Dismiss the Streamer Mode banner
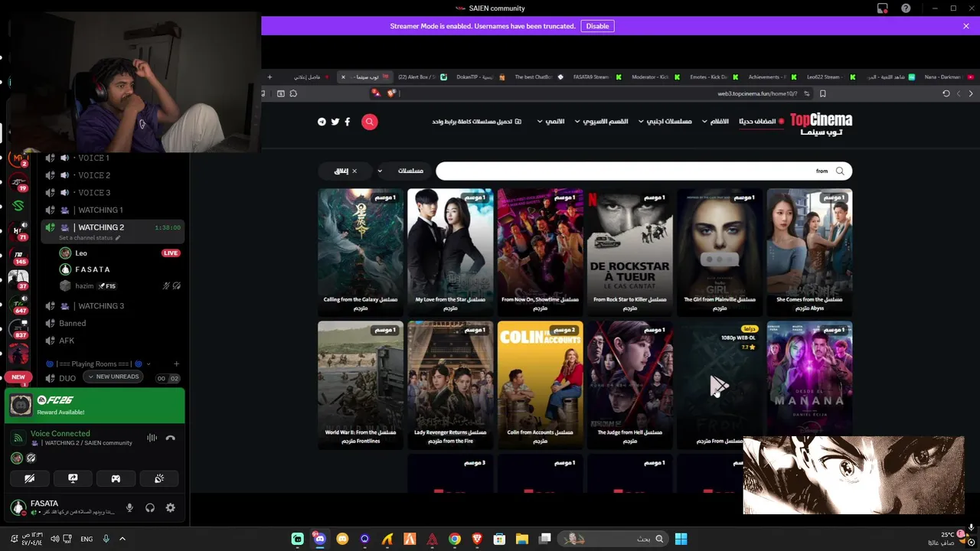The image size is (980, 551). click(x=966, y=26)
